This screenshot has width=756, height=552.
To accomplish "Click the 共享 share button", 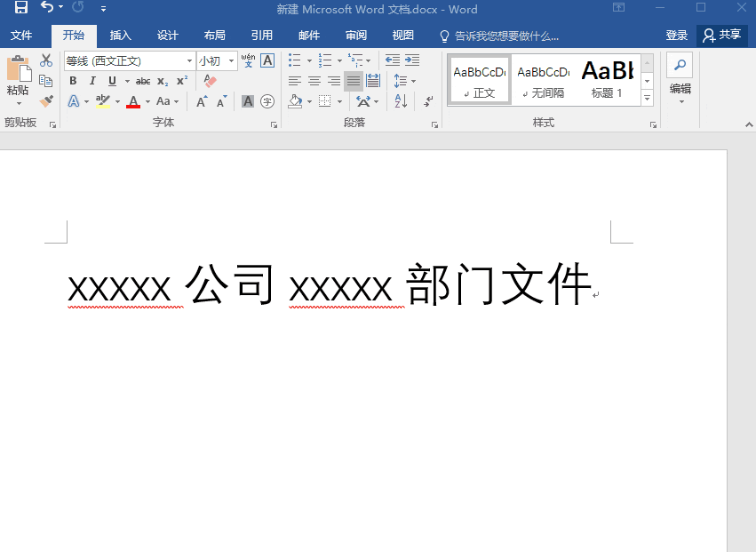I will (721, 36).
